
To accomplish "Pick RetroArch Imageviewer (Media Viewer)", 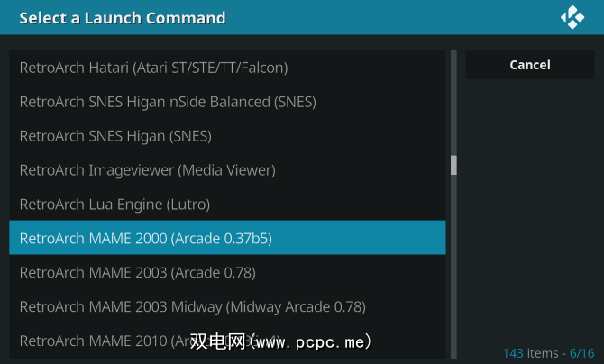I will click(147, 170).
